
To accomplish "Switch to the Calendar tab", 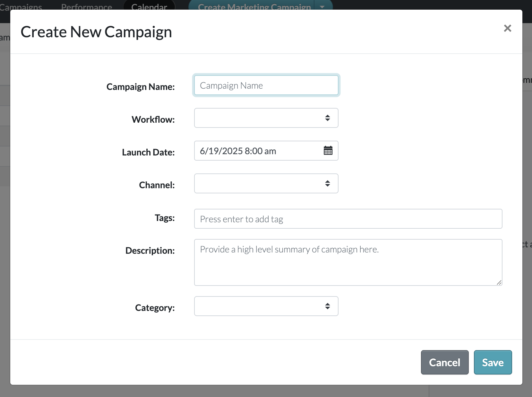I will 149,6.
